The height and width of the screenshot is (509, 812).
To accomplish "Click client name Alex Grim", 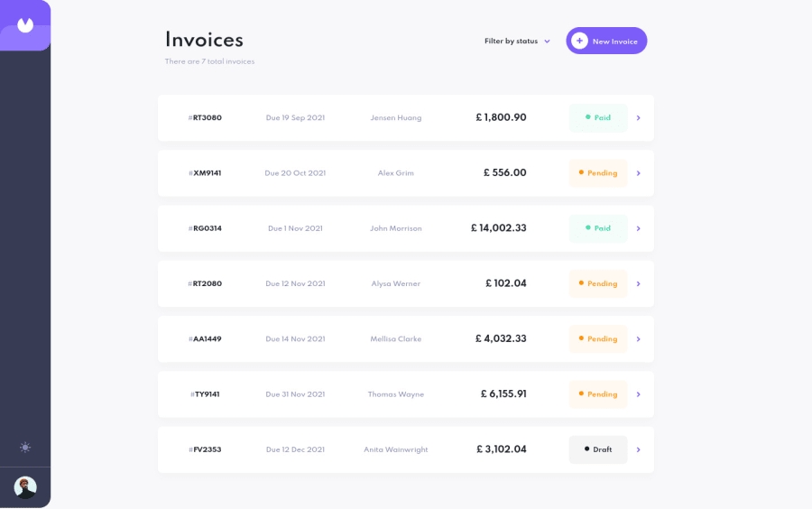I will coord(396,173).
